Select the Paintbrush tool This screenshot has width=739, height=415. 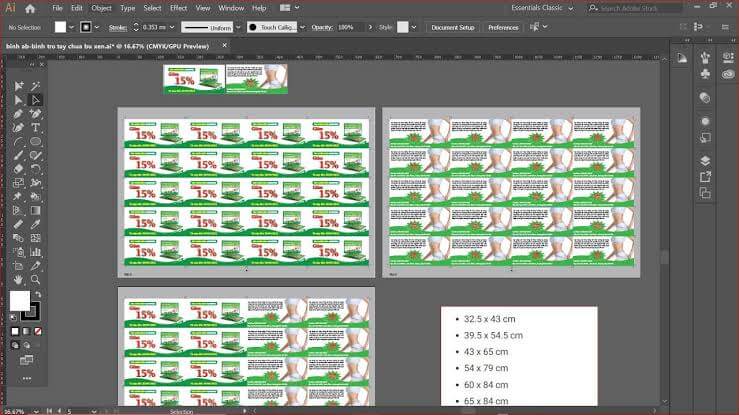click(x=18, y=155)
